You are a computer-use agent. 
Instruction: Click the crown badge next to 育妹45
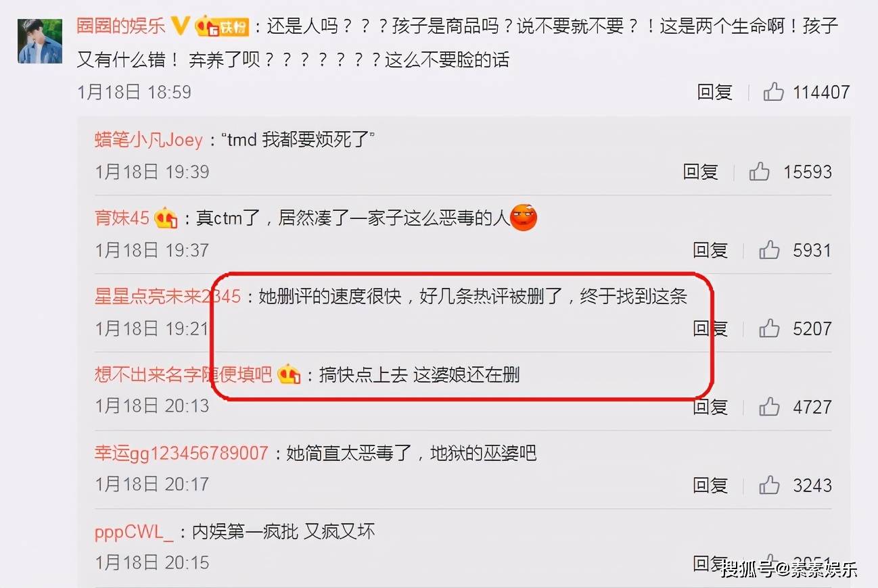[x=166, y=219]
